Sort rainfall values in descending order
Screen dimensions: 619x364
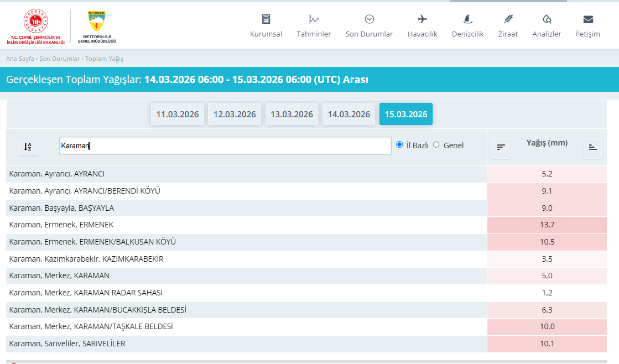(501, 147)
